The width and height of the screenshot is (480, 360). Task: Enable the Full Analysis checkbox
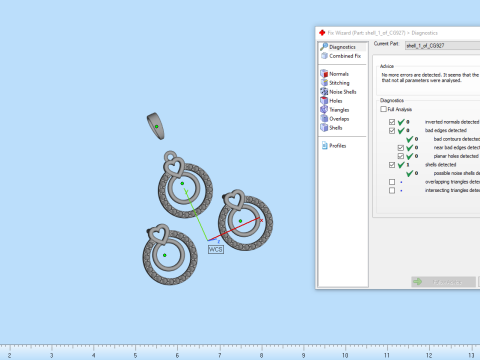pyautogui.click(x=383, y=109)
